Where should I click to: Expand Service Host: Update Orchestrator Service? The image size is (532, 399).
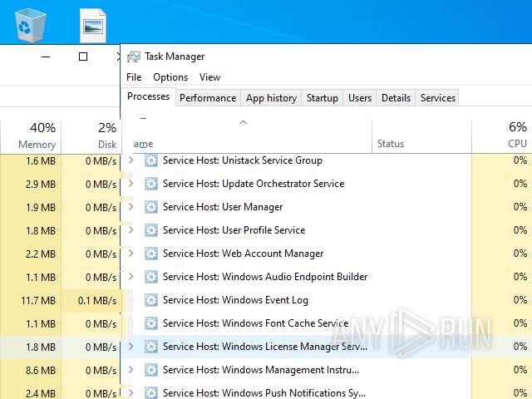point(131,184)
